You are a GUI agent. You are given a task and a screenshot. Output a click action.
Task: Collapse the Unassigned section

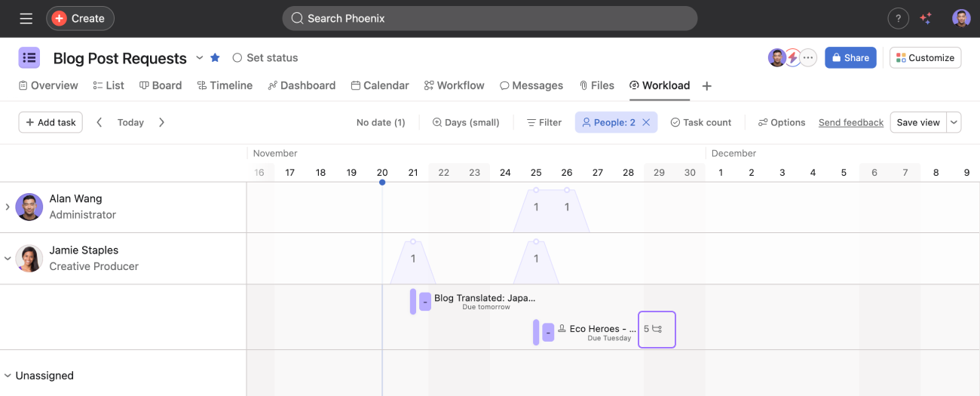(x=8, y=376)
